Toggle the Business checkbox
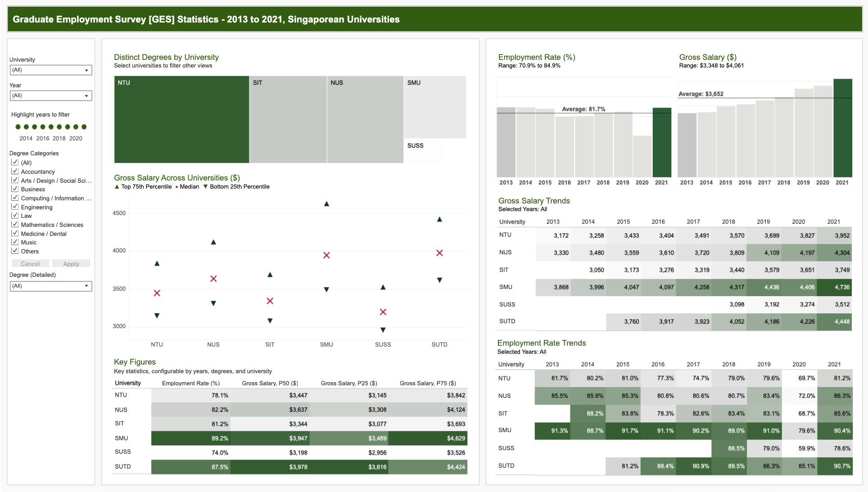The height and width of the screenshot is (492, 868). click(15, 189)
